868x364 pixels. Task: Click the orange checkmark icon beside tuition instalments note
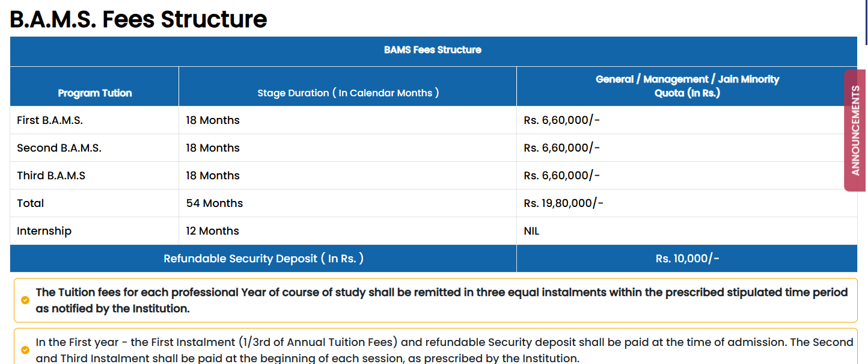(x=25, y=300)
